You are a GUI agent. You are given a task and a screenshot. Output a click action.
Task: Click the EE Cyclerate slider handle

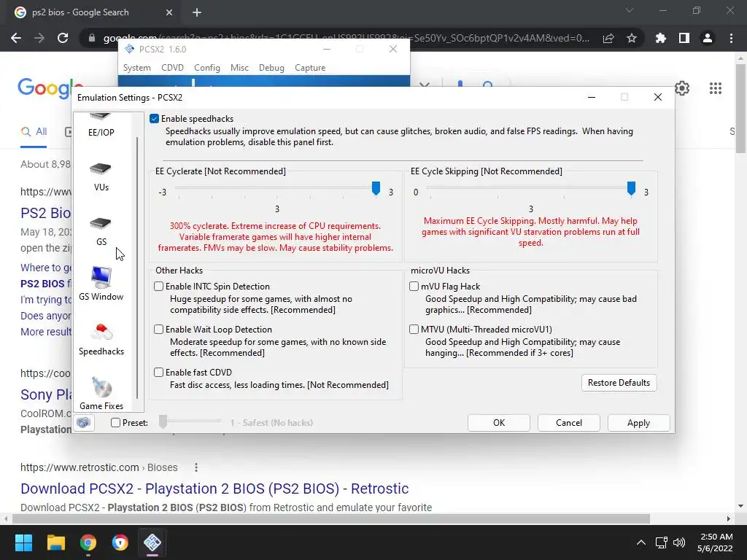coord(376,189)
